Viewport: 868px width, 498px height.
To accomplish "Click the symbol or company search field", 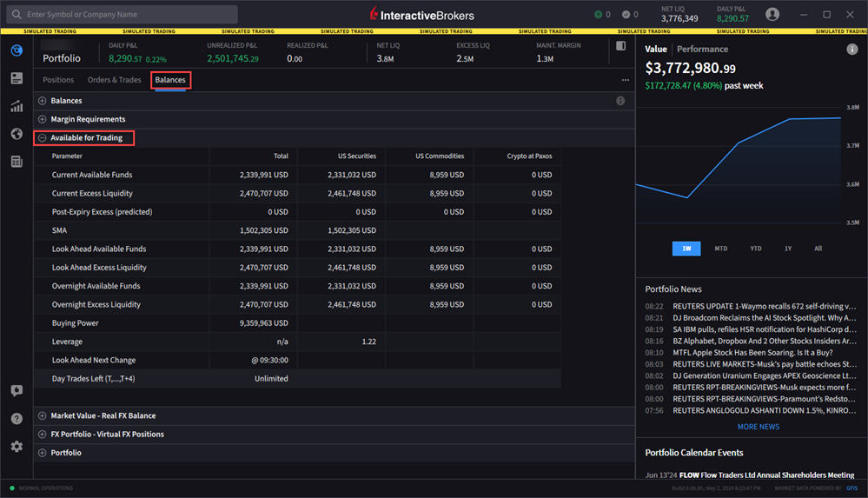I will click(122, 15).
